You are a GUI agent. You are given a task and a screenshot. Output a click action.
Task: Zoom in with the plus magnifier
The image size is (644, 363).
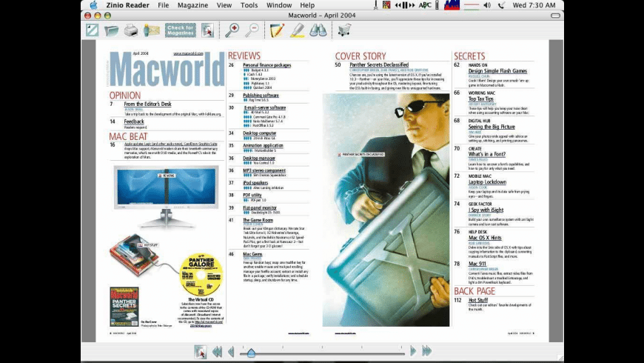pos(232,30)
